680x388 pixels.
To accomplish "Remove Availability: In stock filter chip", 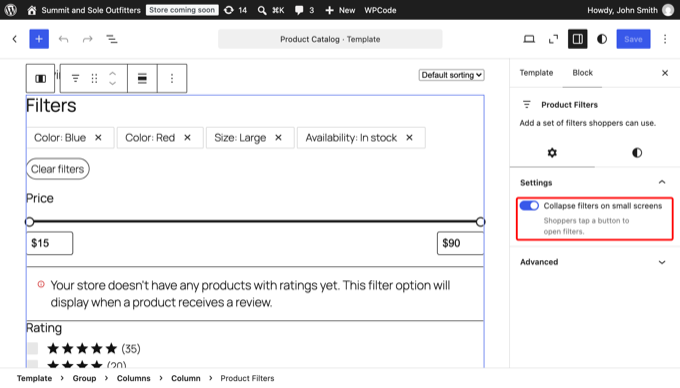I will pyautogui.click(x=409, y=137).
